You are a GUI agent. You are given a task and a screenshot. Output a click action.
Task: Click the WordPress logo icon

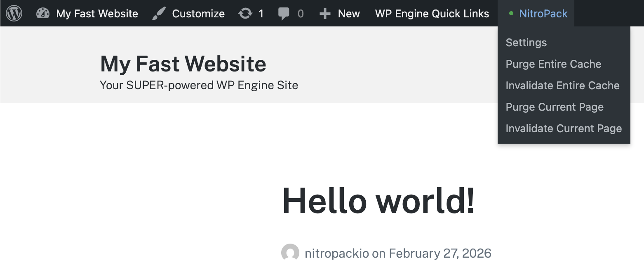pyautogui.click(x=14, y=13)
